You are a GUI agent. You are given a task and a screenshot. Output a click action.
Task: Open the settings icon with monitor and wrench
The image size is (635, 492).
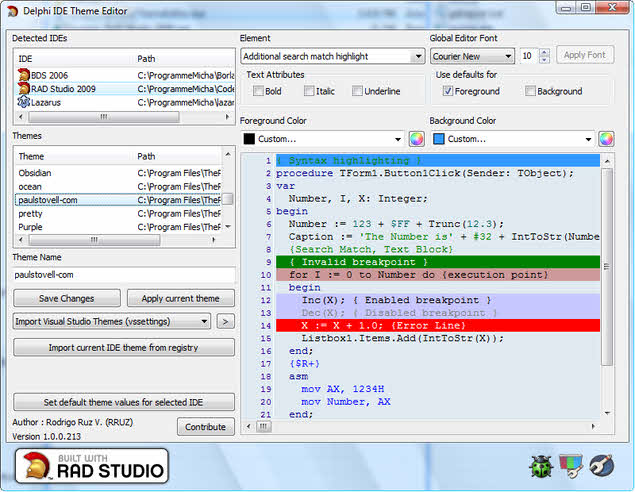coord(571,466)
